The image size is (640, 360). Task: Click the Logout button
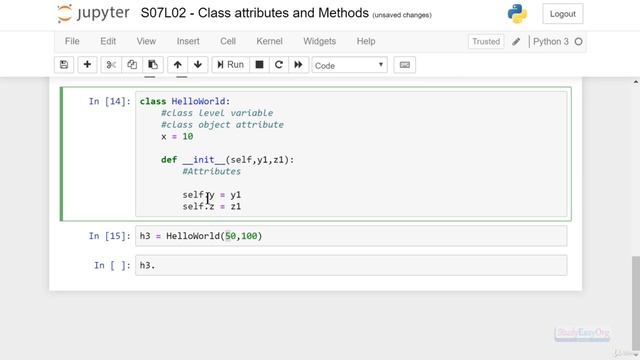562,14
